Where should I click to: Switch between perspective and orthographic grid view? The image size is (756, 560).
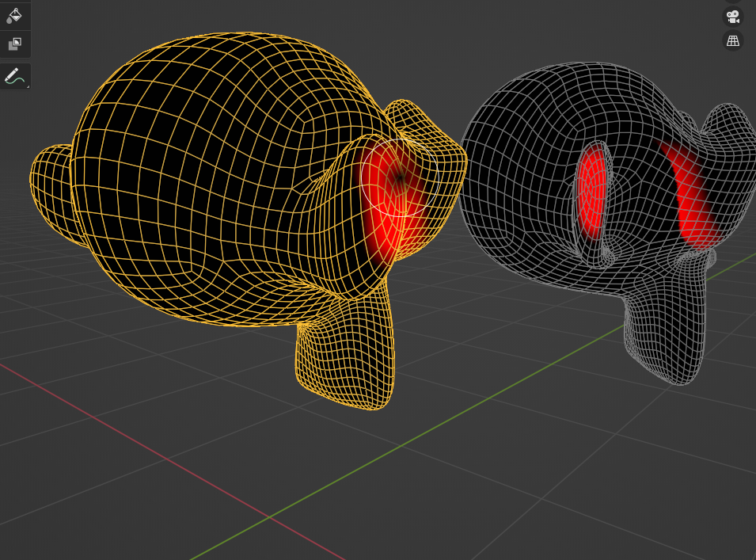tap(733, 40)
